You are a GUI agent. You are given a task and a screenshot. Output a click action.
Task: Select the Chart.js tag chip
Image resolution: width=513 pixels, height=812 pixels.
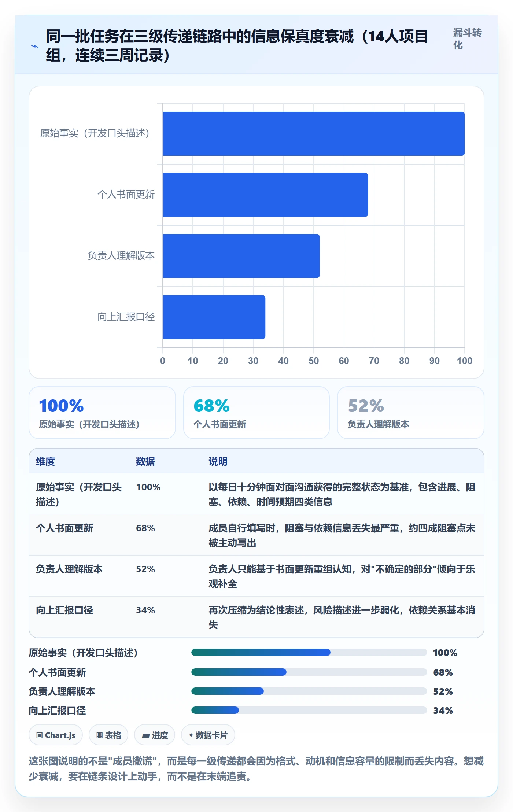pyautogui.click(x=56, y=735)
